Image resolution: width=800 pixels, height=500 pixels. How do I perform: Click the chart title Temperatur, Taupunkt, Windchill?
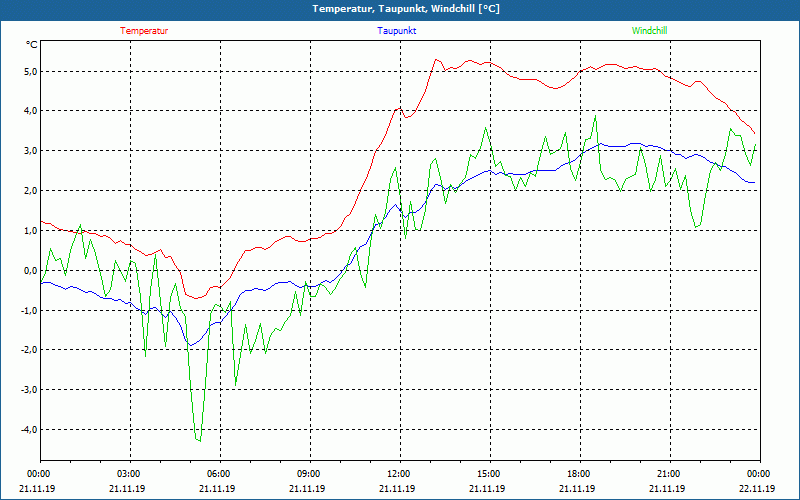click(406, 9)
